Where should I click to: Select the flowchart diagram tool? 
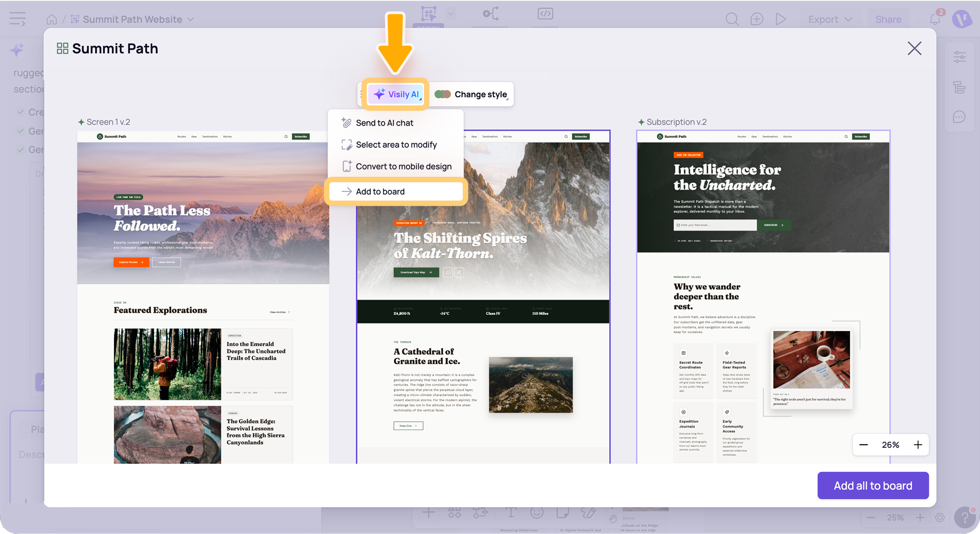pos(480,513)
